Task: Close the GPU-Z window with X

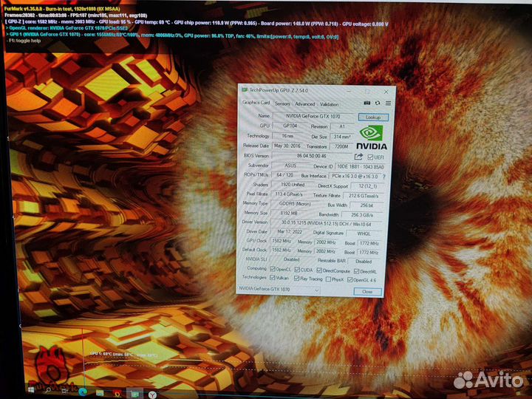Action: coord(386,92)
